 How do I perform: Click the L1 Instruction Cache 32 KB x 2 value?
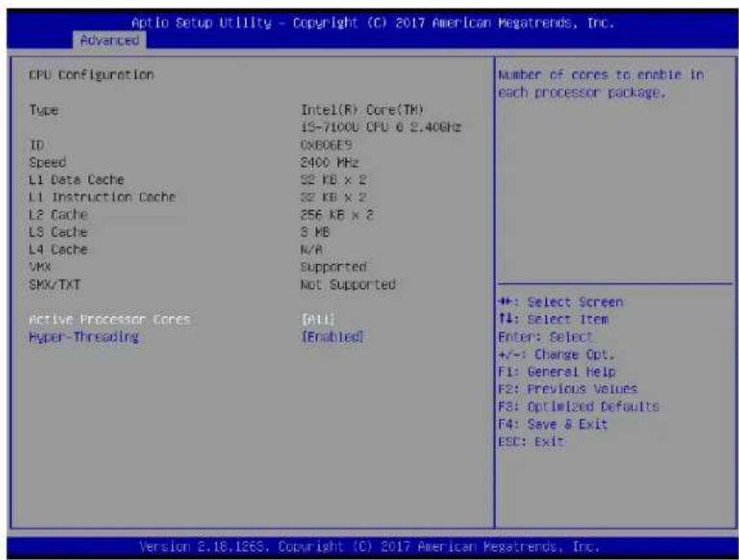pyautogui.click(x=333, y=197)
